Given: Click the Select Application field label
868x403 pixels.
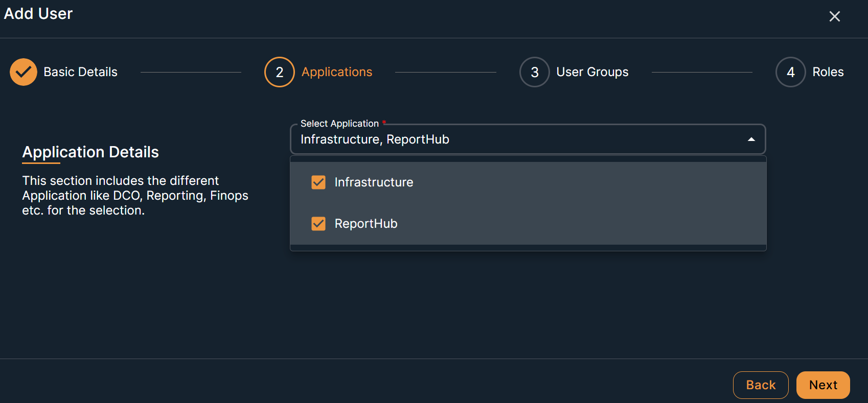Looking at the screenshot, I should 339,124.
